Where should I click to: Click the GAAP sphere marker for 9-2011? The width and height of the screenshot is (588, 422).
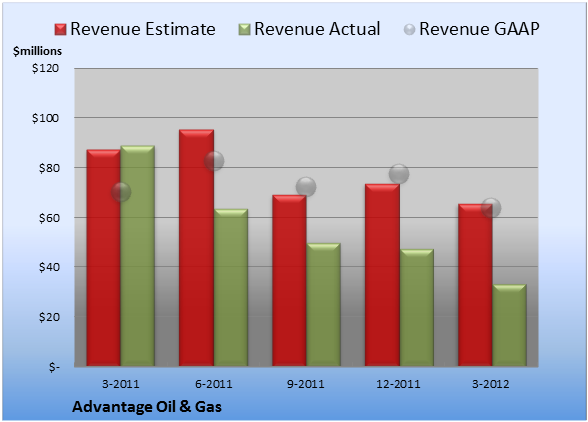[306, 187]
